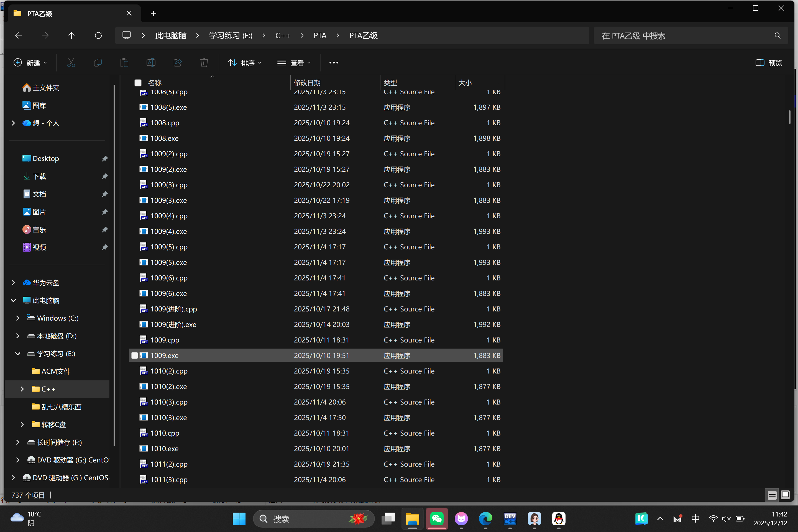This screenshot has height=532, width=798.
Task: Open the 查看 view dropdown menu
Action: [x=294, y=63]
